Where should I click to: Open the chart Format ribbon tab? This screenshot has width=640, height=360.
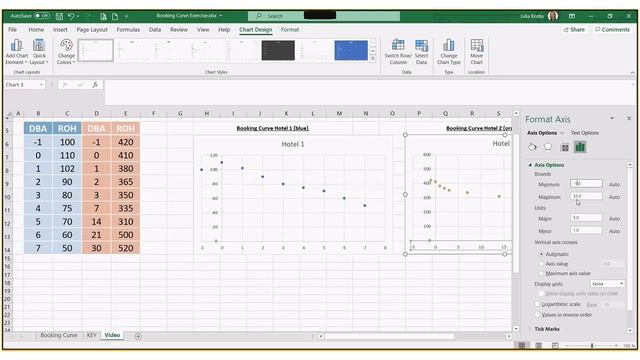point(290,30)
